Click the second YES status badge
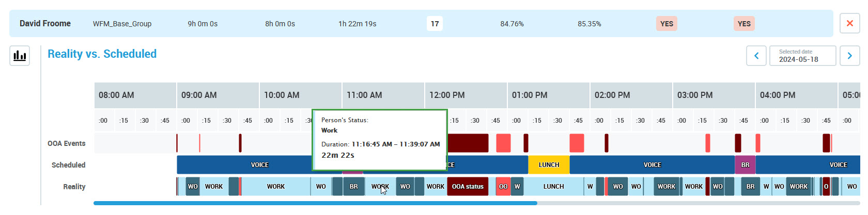 [x=744, y=24]
